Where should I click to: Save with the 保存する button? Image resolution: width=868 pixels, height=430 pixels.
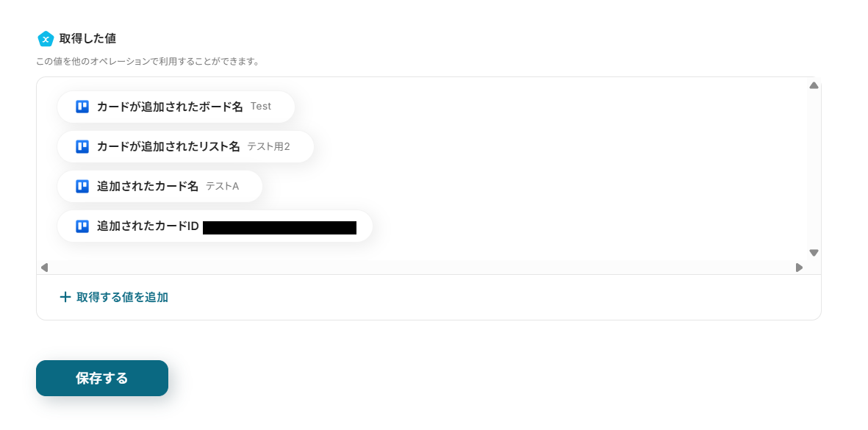(x=102, y=378)
